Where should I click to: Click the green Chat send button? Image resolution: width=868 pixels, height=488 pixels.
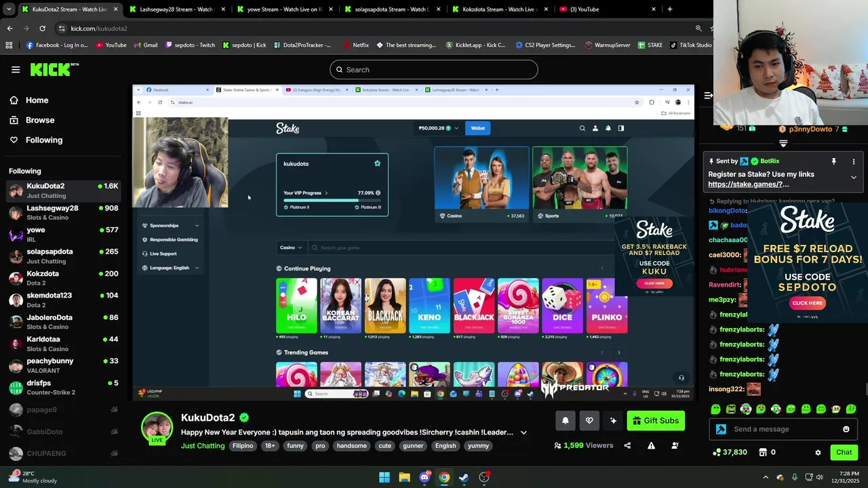tap(844, 452)
